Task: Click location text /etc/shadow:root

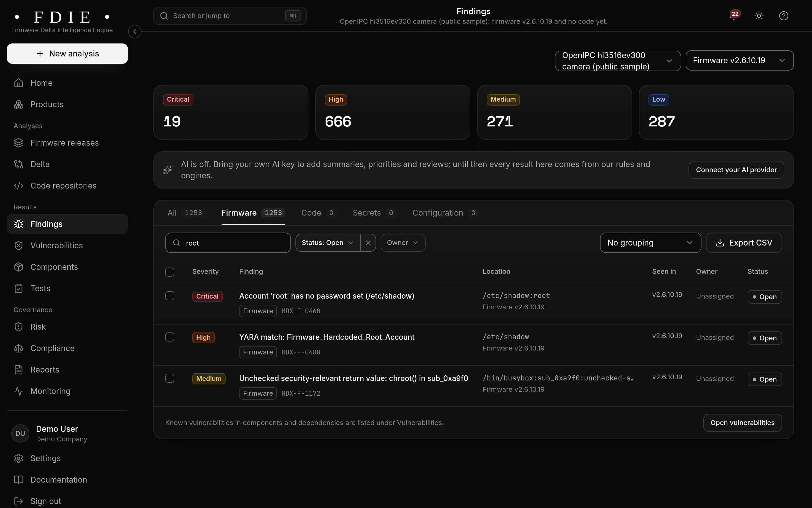Action: (516, 296)
